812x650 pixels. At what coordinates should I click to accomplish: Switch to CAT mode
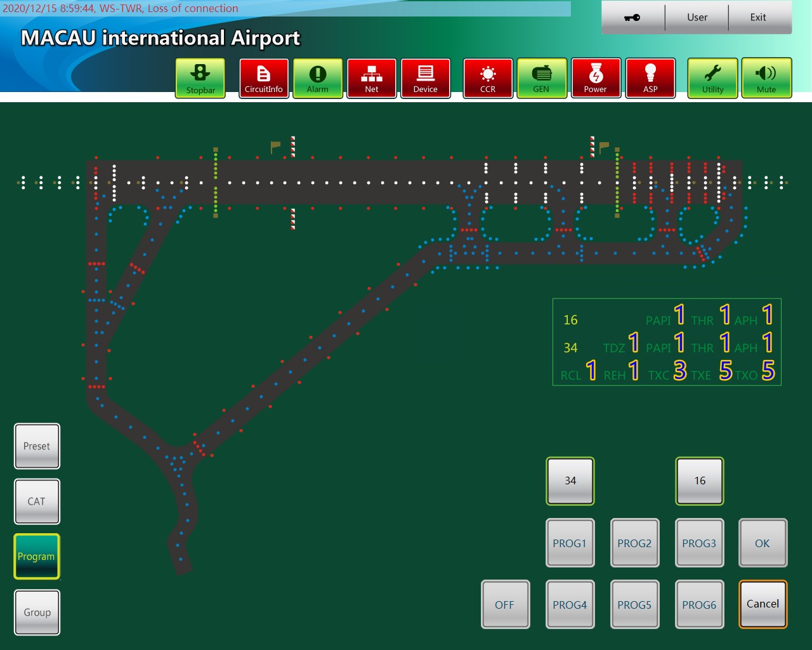(37, 501)
